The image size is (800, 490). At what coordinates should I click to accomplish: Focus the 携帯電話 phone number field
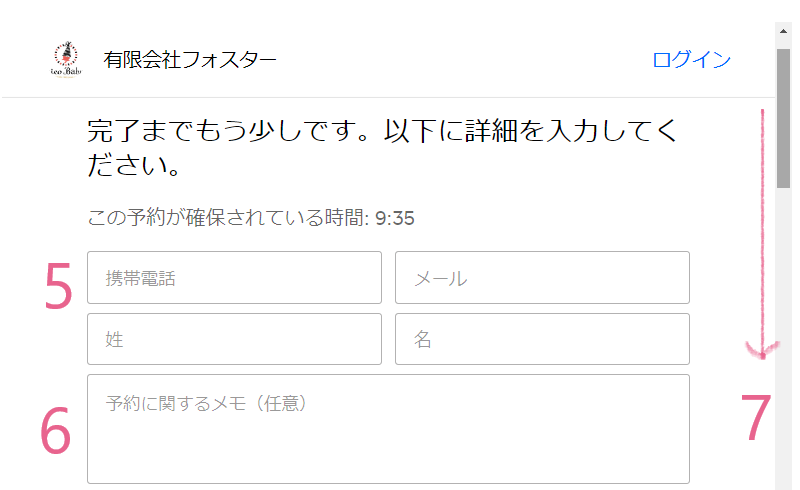coord(234,278)
